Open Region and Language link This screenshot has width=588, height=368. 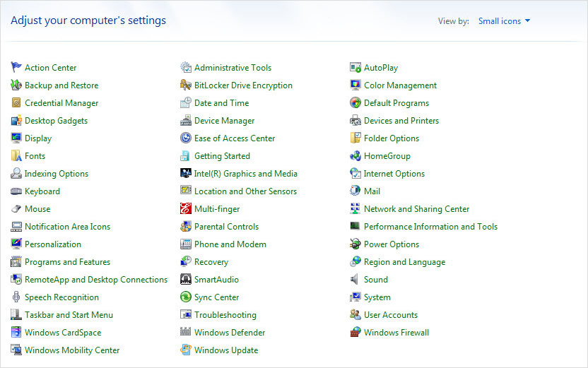[405, 262]
